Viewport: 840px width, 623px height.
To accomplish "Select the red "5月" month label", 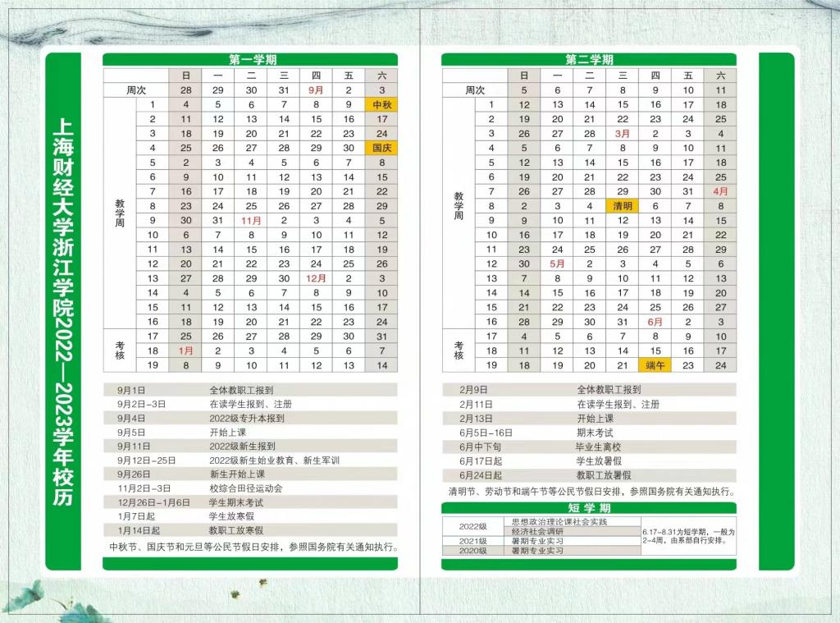I will [x=557, y=263].
